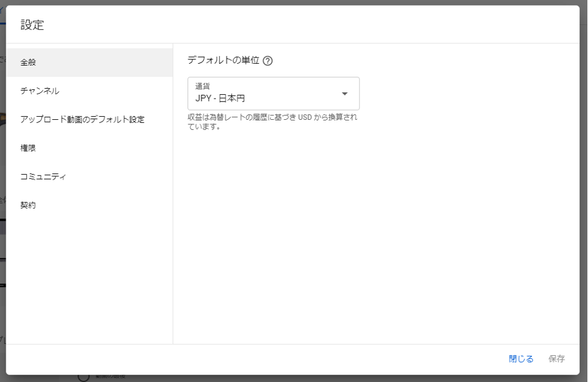Click the help icon beside デフォルトの単位
Screen dimensions: 588x382
[x=268, y=61]
